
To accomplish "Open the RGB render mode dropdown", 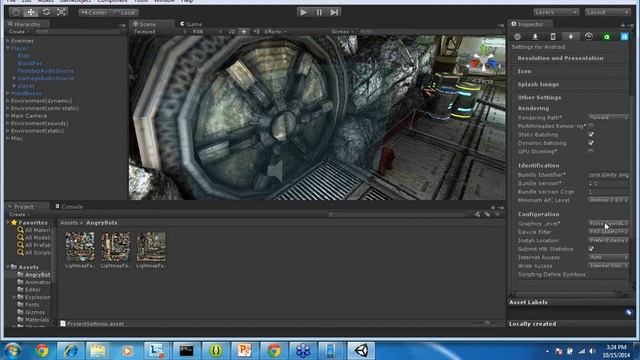I will tap(202, 31).
